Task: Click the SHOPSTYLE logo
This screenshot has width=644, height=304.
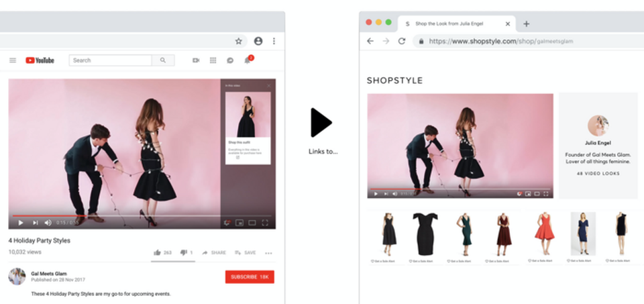Action: click(394, 81)
